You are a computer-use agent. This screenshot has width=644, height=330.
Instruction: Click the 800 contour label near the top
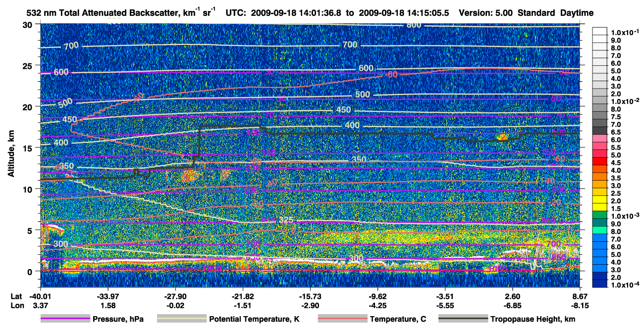pos(414,25)
